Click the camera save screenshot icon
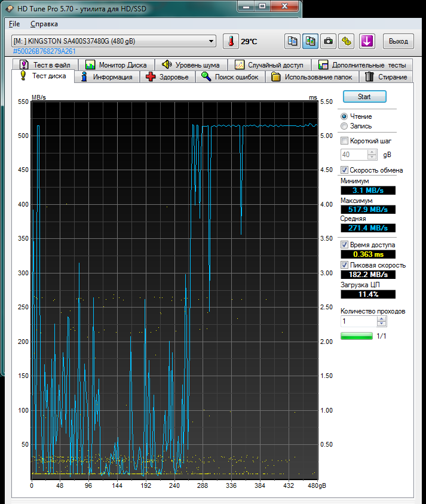This screenshot has height=504, width=426. [328, 41]
